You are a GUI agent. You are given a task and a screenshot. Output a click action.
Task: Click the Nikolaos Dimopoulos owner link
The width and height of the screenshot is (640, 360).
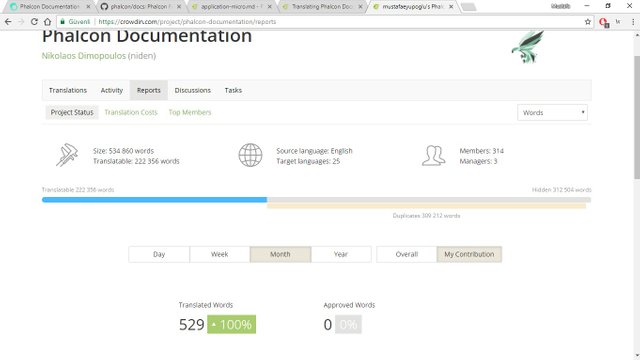84,56
